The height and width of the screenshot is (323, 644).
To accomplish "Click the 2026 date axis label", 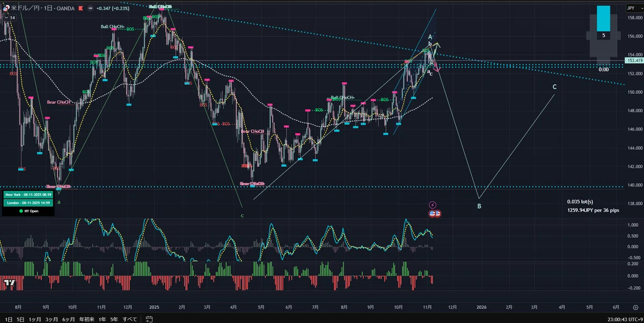I will pyautogui.click(x=481, y=307).
